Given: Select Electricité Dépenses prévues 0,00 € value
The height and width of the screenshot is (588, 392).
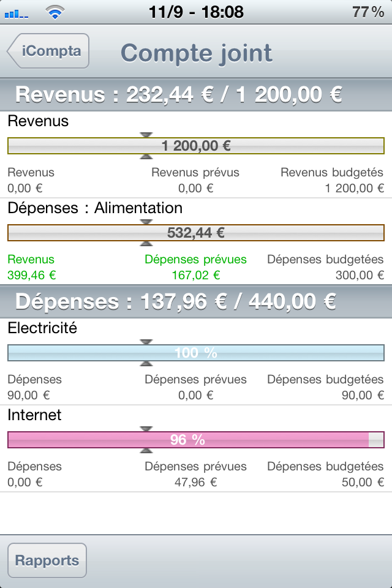Looking at the screenshot, I should point(196,395).
